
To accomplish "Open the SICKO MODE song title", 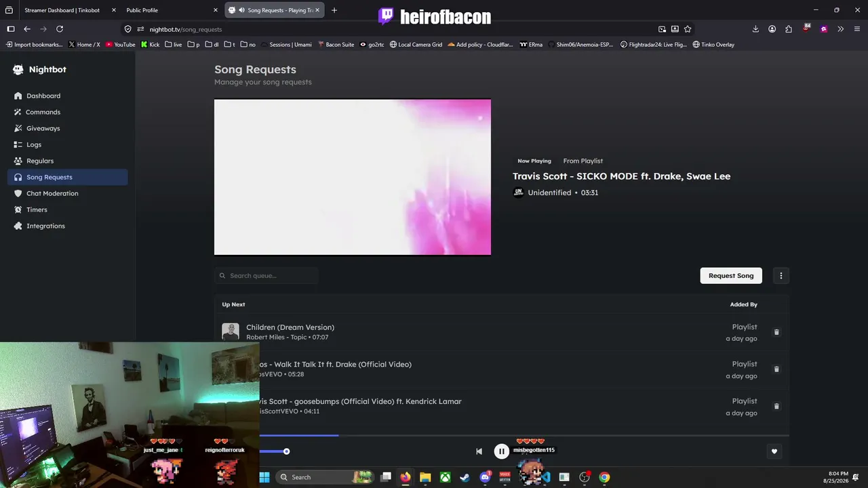I will (x=621, y=176).
